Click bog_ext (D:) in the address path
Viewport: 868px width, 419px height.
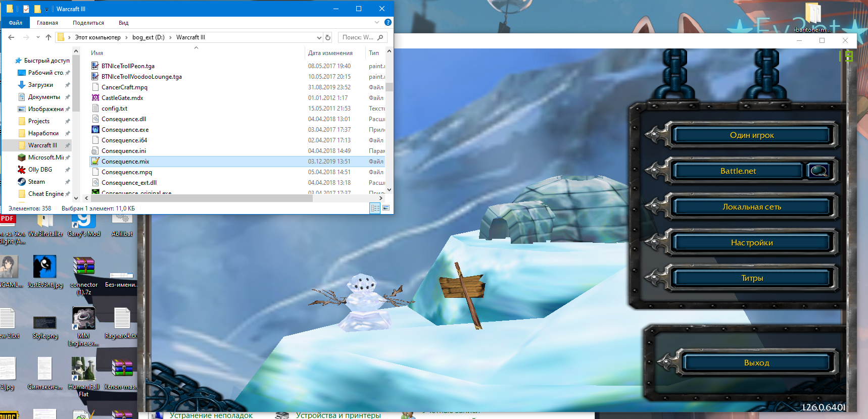(149, 37)
